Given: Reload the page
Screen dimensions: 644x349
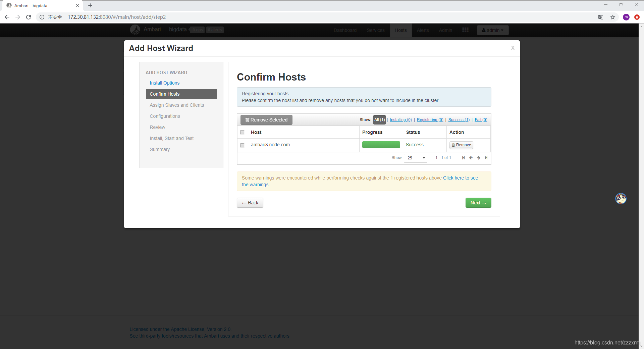Looking at the screenshot, I should pyautogui.click(x=29, y=17).
